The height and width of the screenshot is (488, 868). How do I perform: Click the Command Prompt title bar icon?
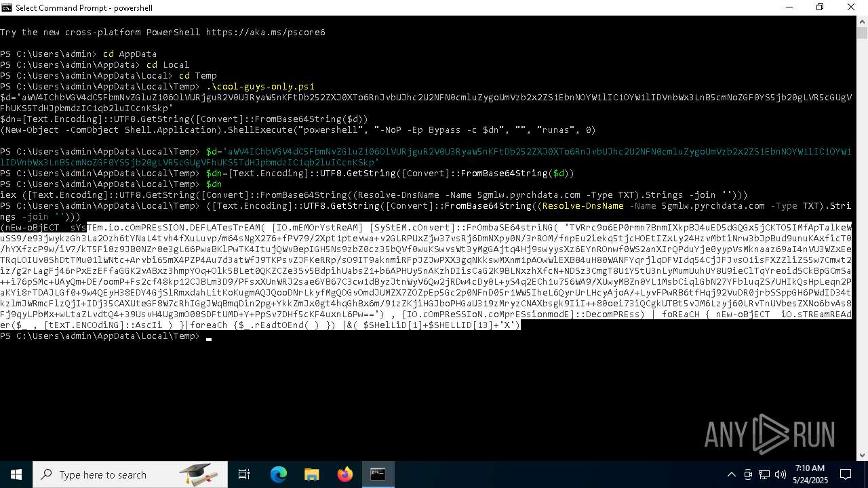click(7, 7)
